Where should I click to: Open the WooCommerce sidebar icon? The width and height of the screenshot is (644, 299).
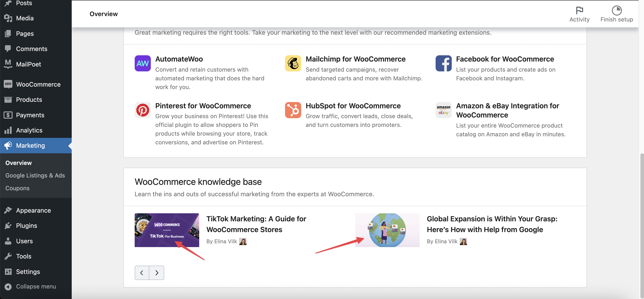point(8,84)
